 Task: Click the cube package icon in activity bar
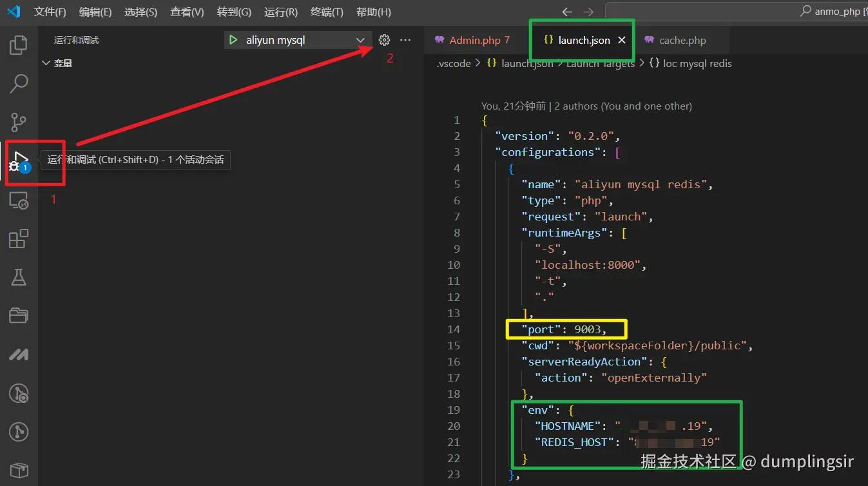[19, 470]
